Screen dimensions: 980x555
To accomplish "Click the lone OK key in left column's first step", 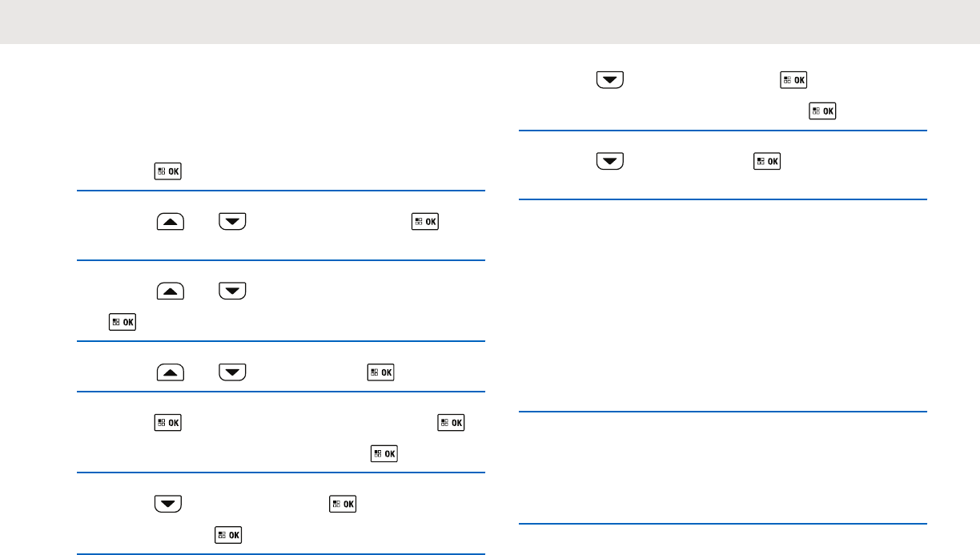I will pyautogui.click(x=168, y=172).
